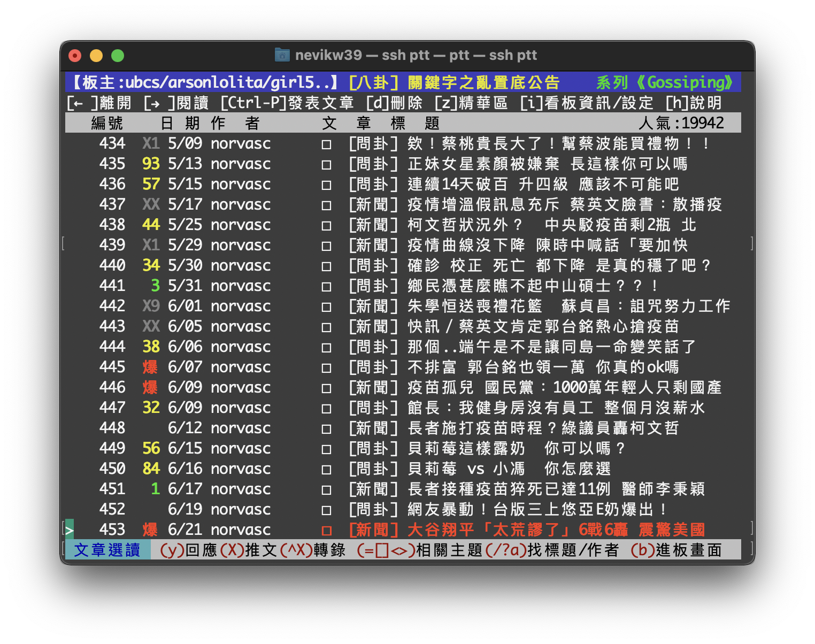Click the (/?a)找標題/作者 search hint
This screenshot has height=644, width=815.
pos(552,550)
